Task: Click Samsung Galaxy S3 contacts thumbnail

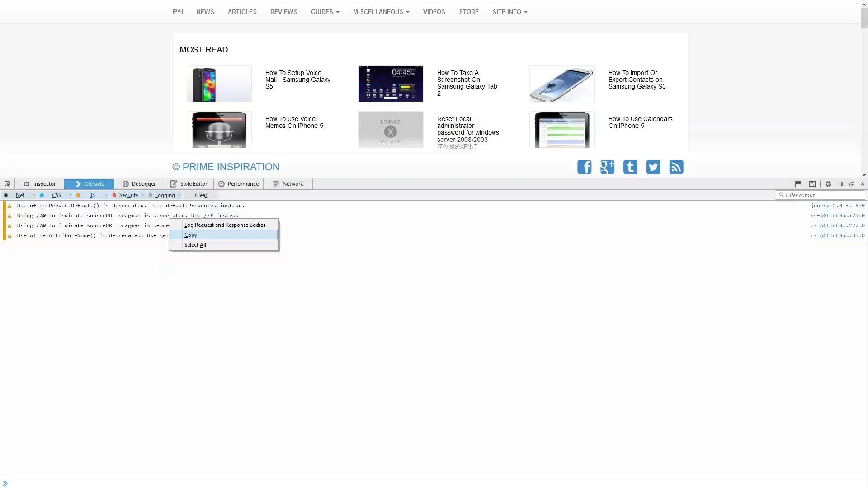Action: tap(562, 84)
